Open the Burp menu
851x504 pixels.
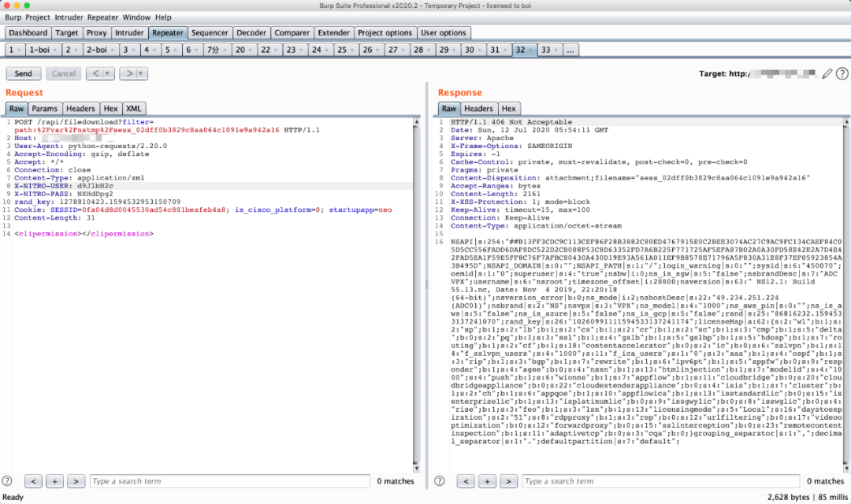pos(13,17)
